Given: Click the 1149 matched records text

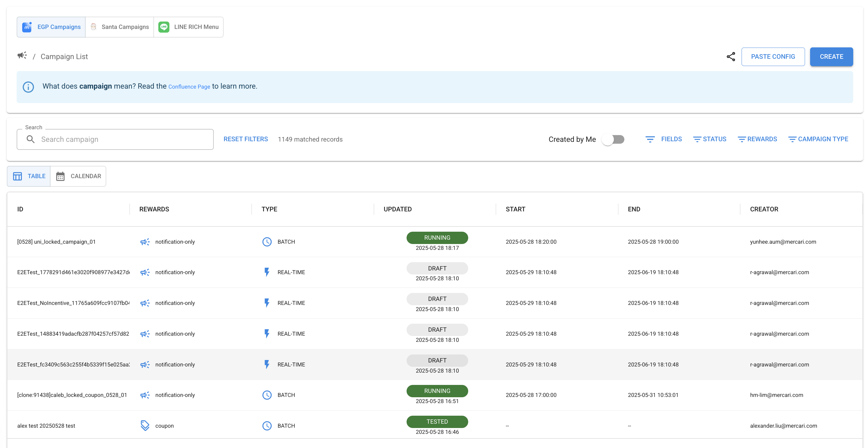Looking at the screenshot, I should 310,139.
